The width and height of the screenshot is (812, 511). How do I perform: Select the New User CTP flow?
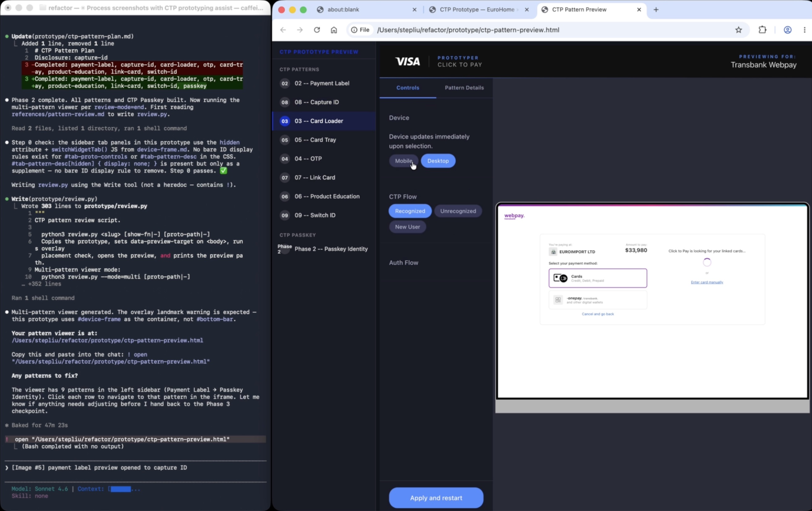pos(407,227)
